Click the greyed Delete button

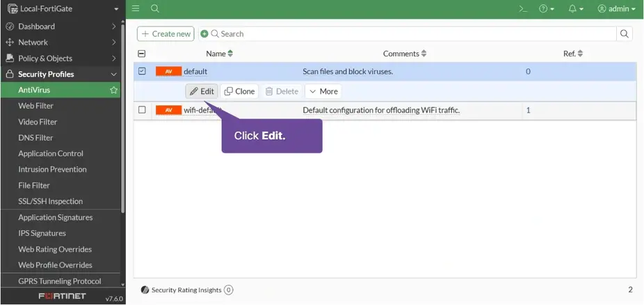(x=282, y=91)
